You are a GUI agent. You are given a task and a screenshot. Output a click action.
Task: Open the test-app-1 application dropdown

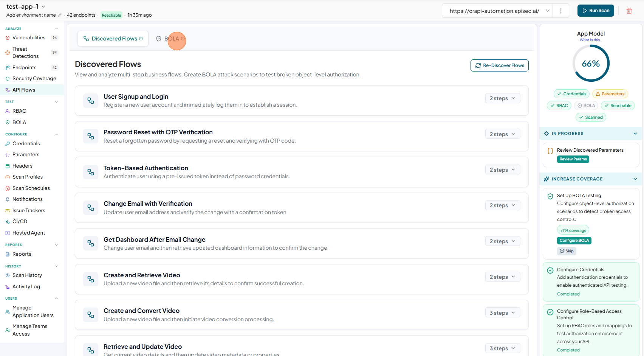26,6
